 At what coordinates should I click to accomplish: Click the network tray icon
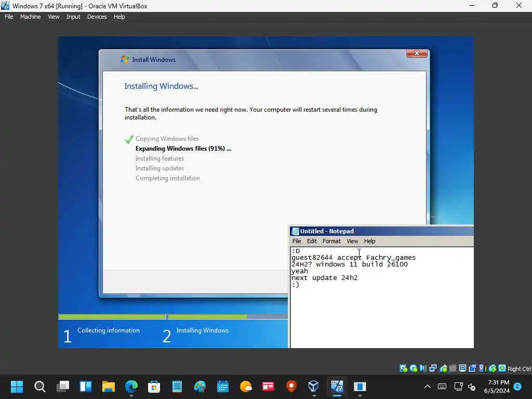tap(458, 387)
